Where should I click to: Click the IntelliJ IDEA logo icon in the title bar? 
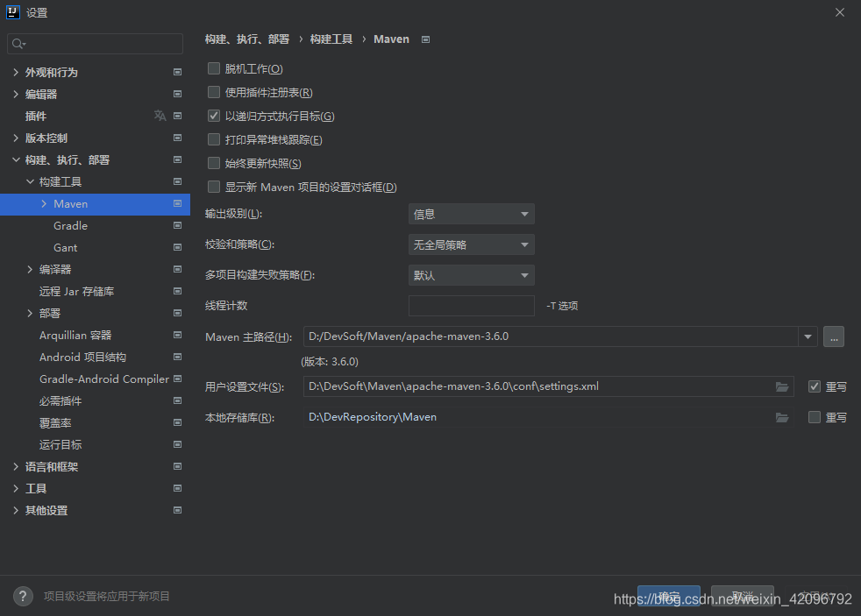pos(12,12)
